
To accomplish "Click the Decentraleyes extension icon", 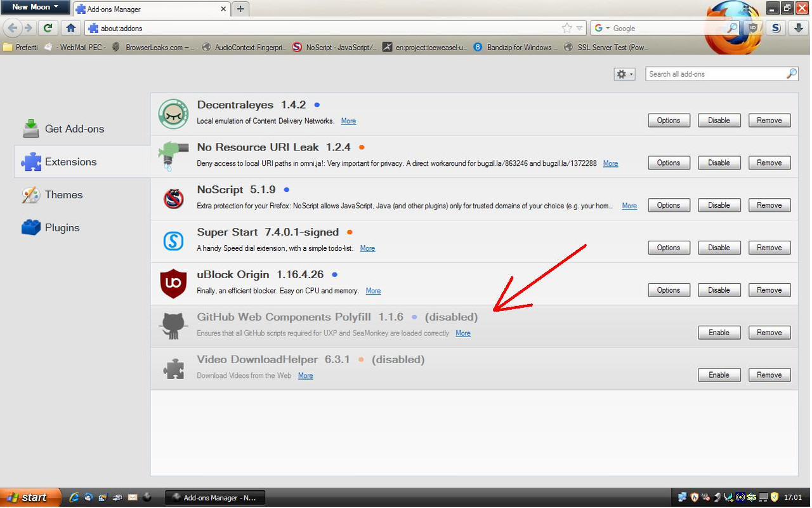I will point(173,114).
